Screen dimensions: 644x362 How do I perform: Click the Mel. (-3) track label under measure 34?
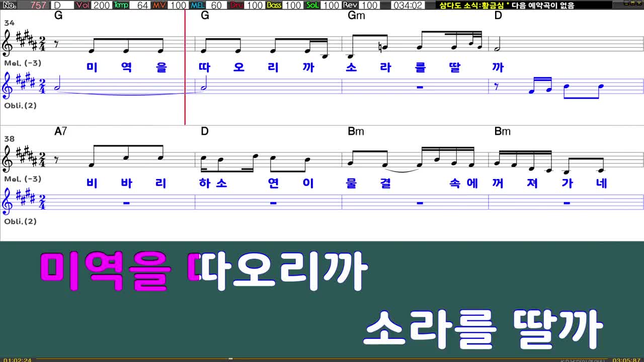coord(23,63)
